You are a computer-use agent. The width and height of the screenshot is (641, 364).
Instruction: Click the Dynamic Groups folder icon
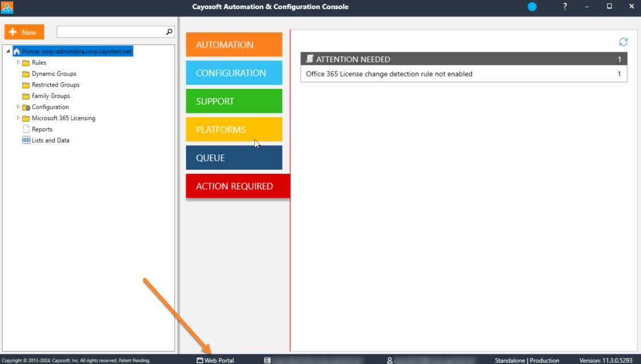tap(26, 73)
